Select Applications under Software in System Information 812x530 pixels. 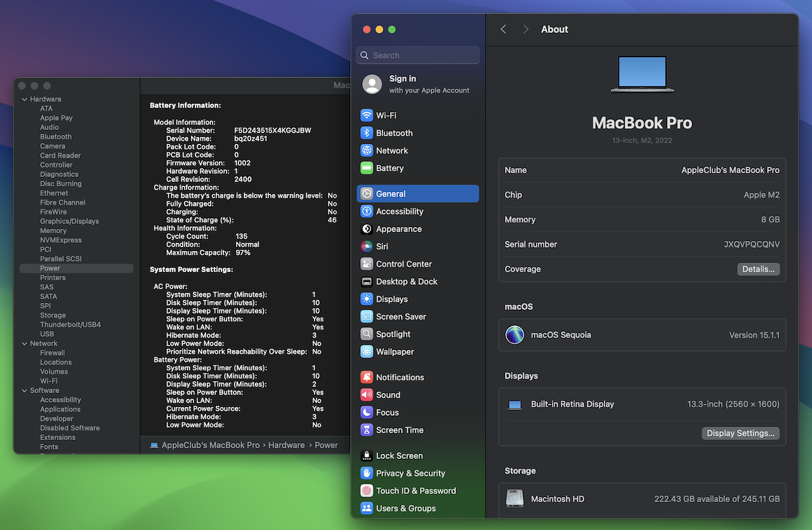tap(60, 410)
